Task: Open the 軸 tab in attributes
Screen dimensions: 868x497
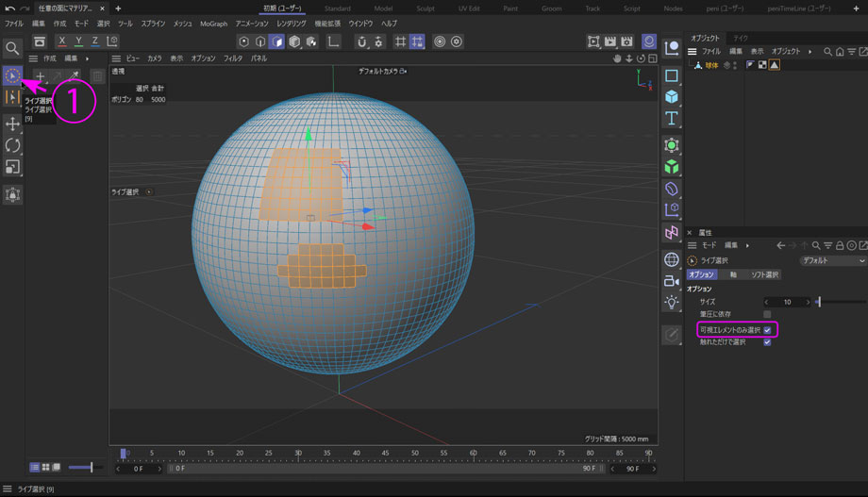Action: point(734,274)
